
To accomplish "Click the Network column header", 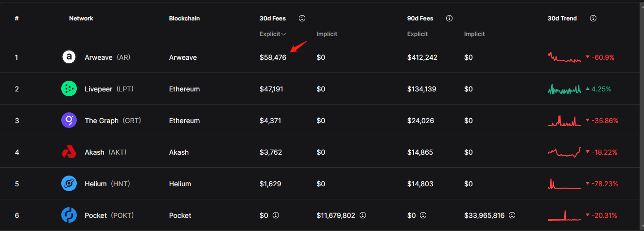I will [x=81, y=18].
